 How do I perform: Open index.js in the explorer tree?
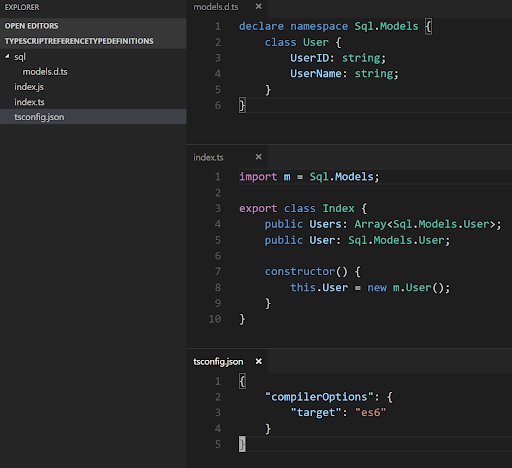pos(29,87)
